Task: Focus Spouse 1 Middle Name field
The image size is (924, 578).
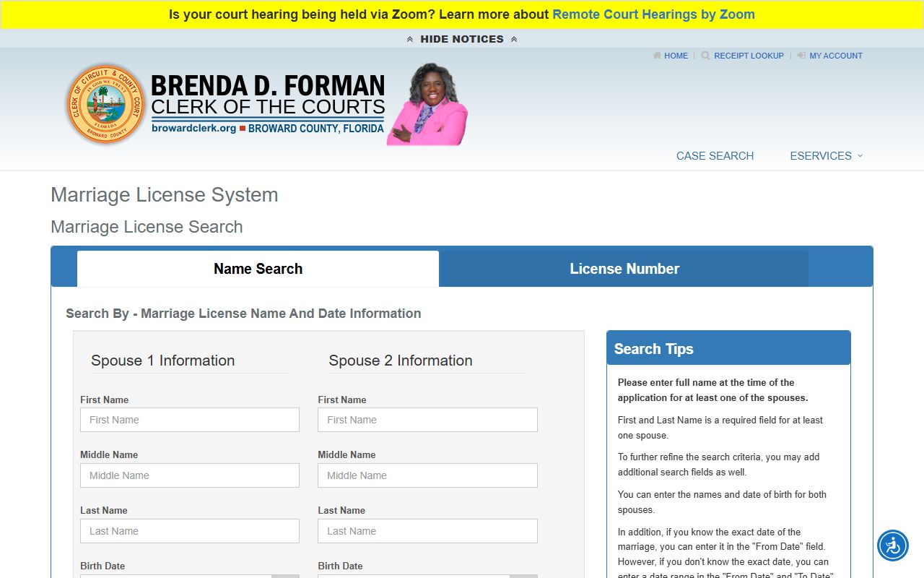Action: pos(190,475)
